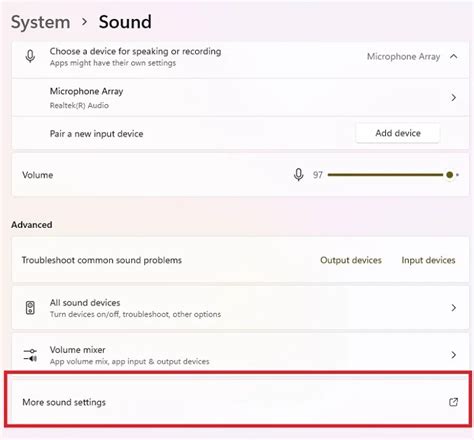Click the microphone icon beside input device chooser
The width and height of the screenshot is (474, 440).
pos(30,56)
